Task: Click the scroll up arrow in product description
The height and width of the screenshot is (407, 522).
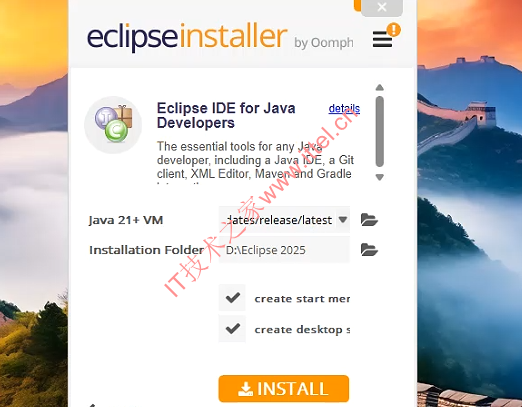Action: click(x=379, y=88)
